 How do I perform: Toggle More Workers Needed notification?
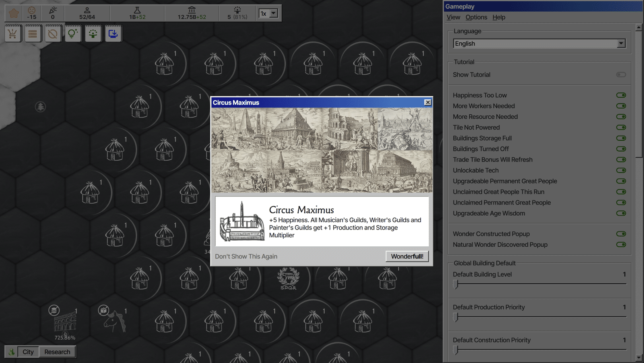pos(621,106)
